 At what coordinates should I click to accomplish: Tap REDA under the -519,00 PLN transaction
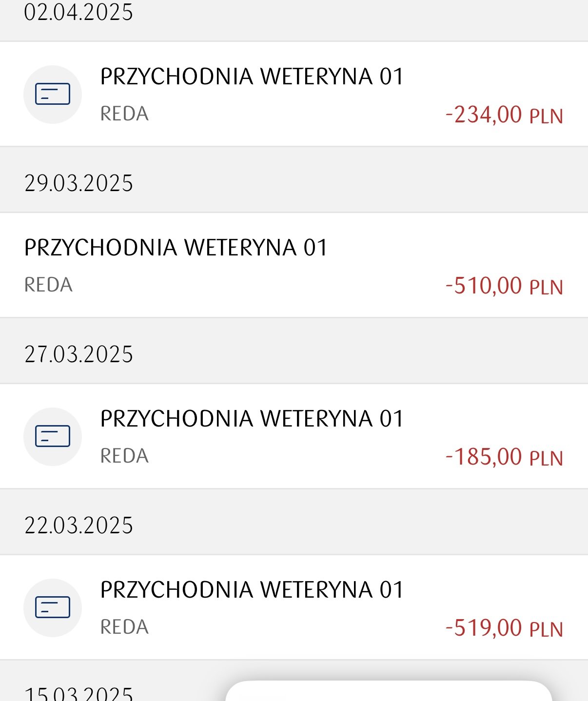(x=124, y=627)
